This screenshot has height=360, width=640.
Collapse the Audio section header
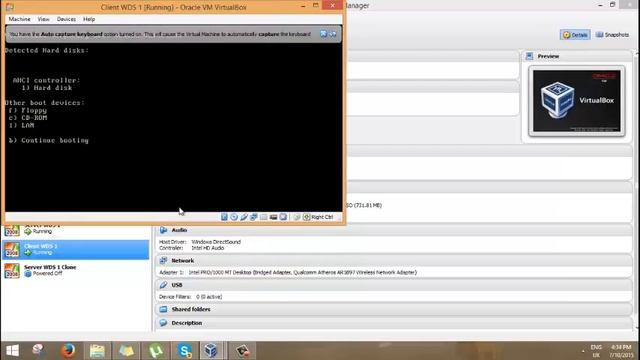click(x=393, y=230)
